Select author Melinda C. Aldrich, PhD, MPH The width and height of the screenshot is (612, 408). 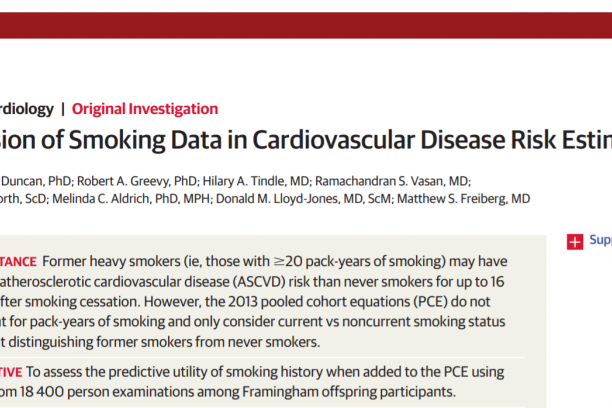(x=131, y=199)
